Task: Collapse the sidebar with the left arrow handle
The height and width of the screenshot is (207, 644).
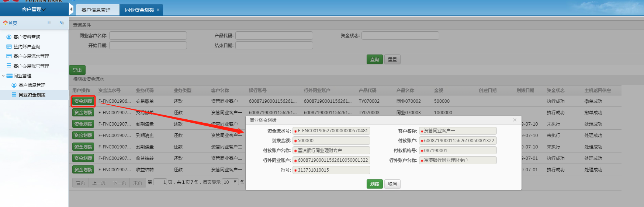Action: (71, 9)
